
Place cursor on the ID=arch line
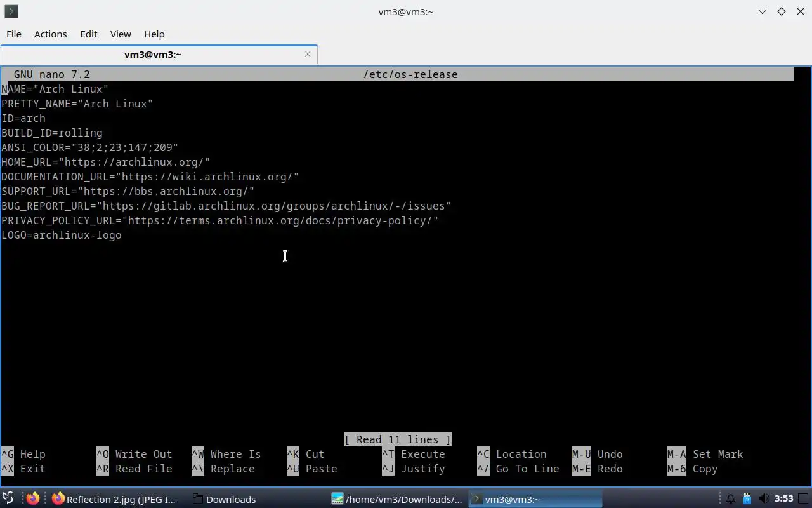tap(23, 118)
